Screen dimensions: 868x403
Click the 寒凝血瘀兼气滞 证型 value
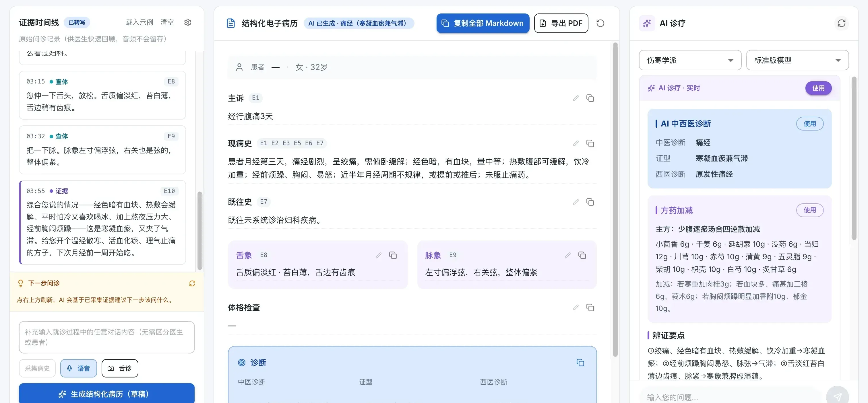(722, 158)
